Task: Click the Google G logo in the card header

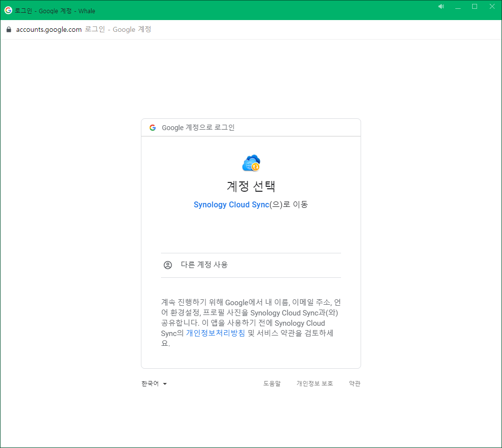Action: (x=153, y=128)
